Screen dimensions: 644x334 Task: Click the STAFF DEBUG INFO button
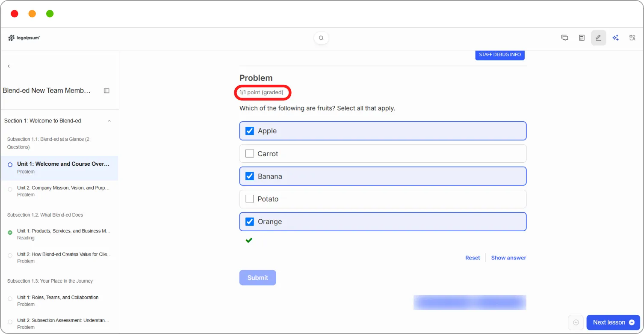click(500, 55)
